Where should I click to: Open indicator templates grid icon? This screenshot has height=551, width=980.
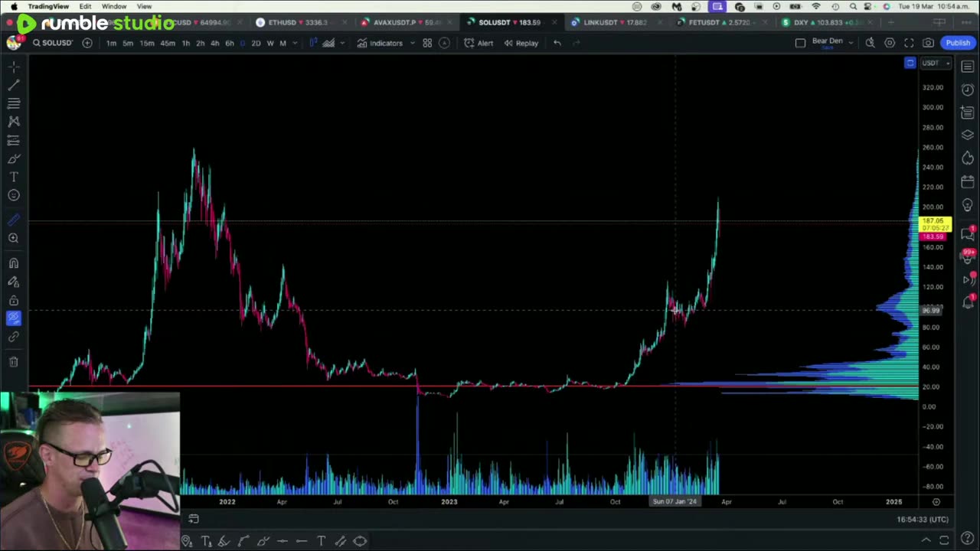pos(427,43)
